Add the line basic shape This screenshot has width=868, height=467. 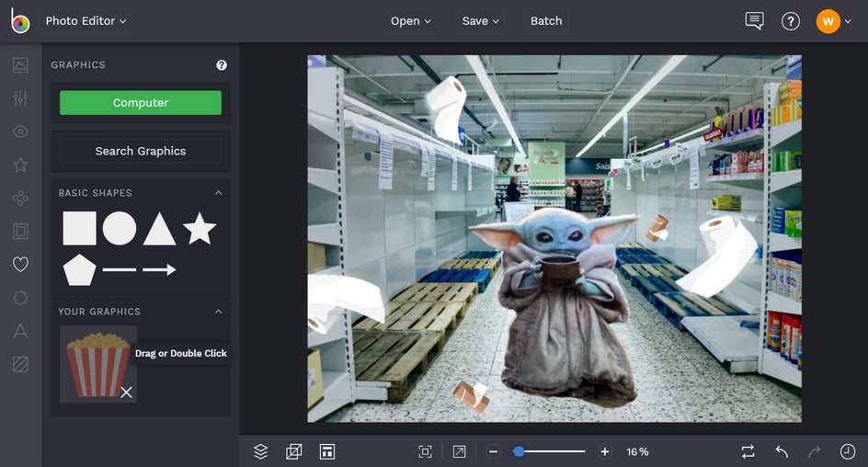point(120,270)
